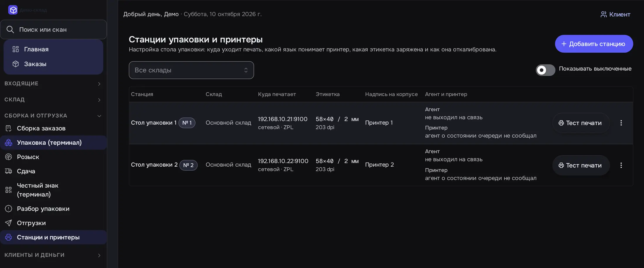Expand the КЛИЕНТЫ И ДЕНЬГИ section
The image size is (644, 268).
53,255
